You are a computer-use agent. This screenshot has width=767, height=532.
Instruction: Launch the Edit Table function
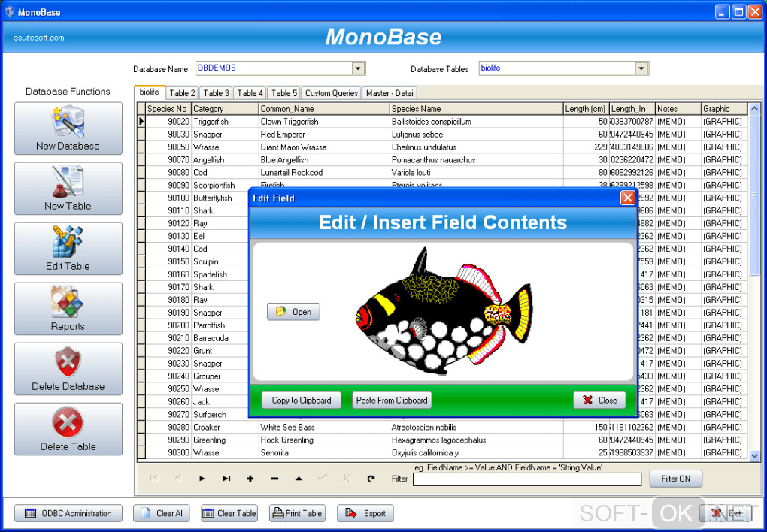(x=68, y=249)
